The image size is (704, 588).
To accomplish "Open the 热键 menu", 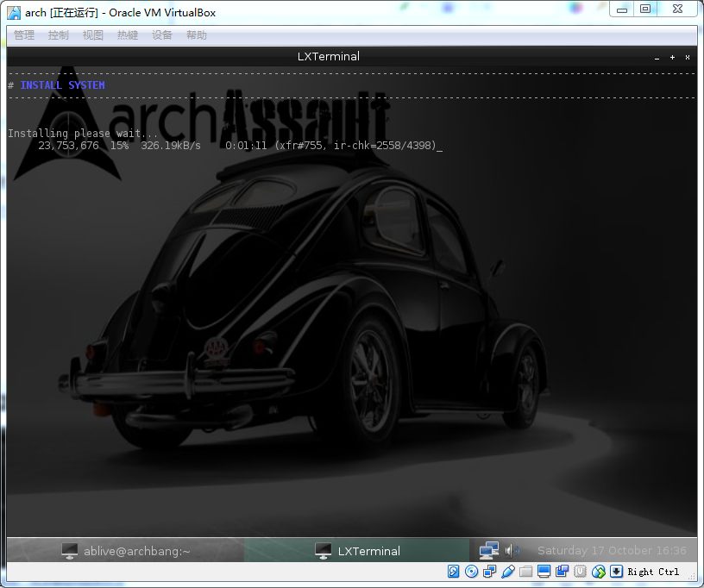I will [128, 35].
